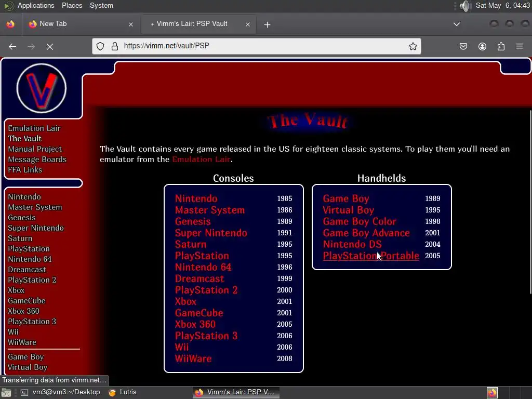Open Xbox 360 in the Consoles list
Image resolution: width=532 pixels, height=399 pixels.
195,324
